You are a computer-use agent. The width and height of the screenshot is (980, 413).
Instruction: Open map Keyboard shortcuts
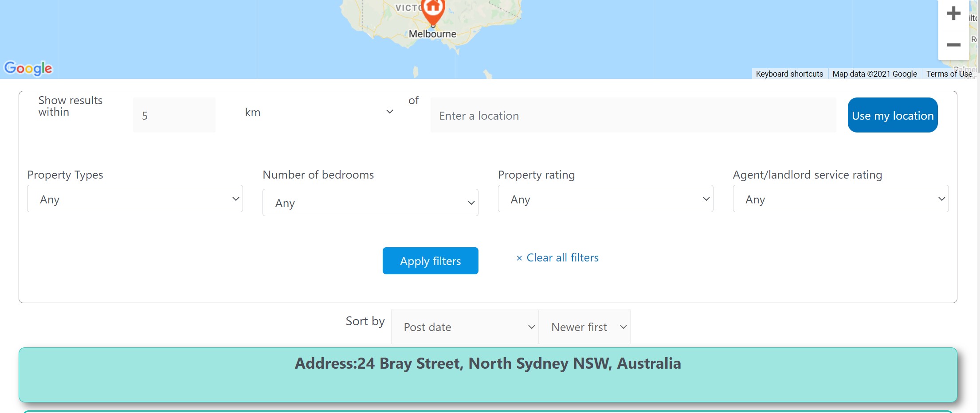point(789,74)
